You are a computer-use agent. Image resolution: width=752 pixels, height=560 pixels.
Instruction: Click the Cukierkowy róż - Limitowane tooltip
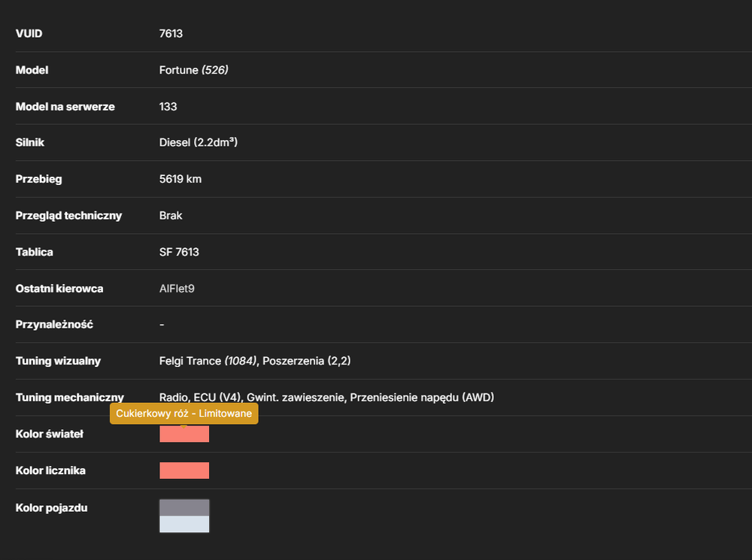pos(184,413)
